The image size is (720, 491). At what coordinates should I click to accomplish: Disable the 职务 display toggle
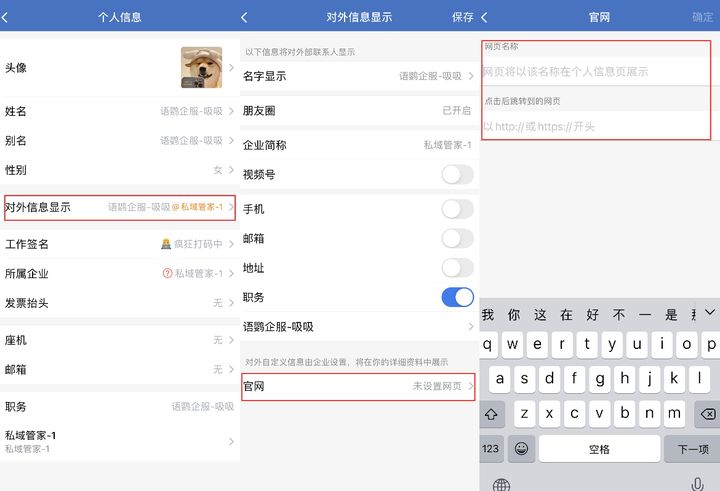[x=457, y=297]
